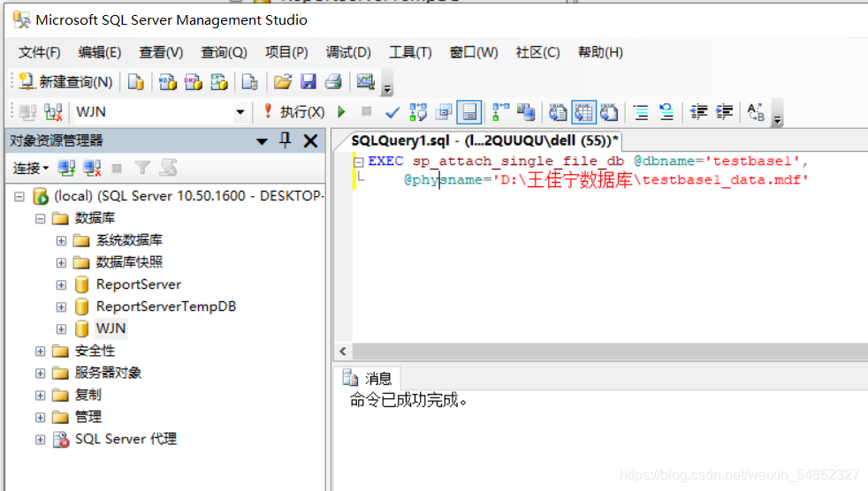
Task: Click the Analysis Services MDX Query icon
Action: point(167,82)
